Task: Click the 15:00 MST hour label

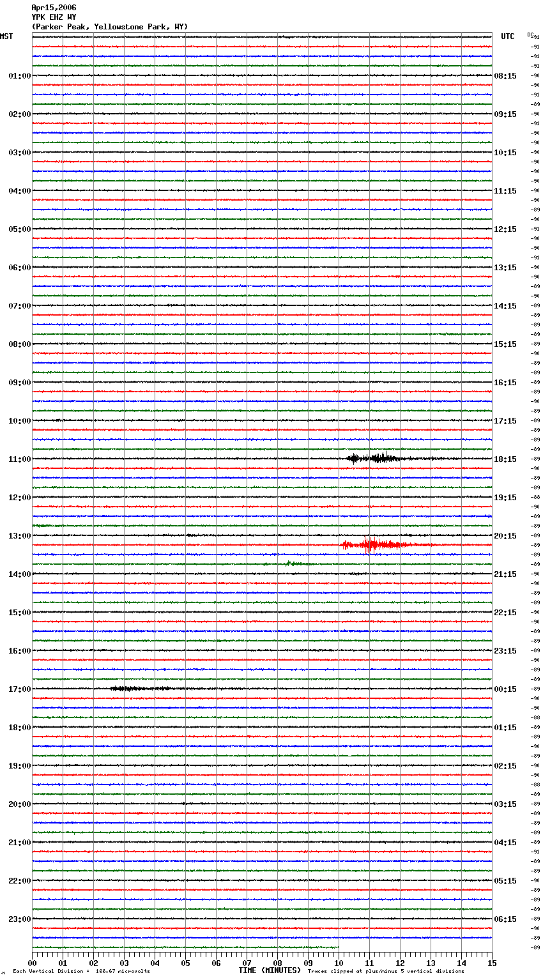Action: click(x=19, y=613)
